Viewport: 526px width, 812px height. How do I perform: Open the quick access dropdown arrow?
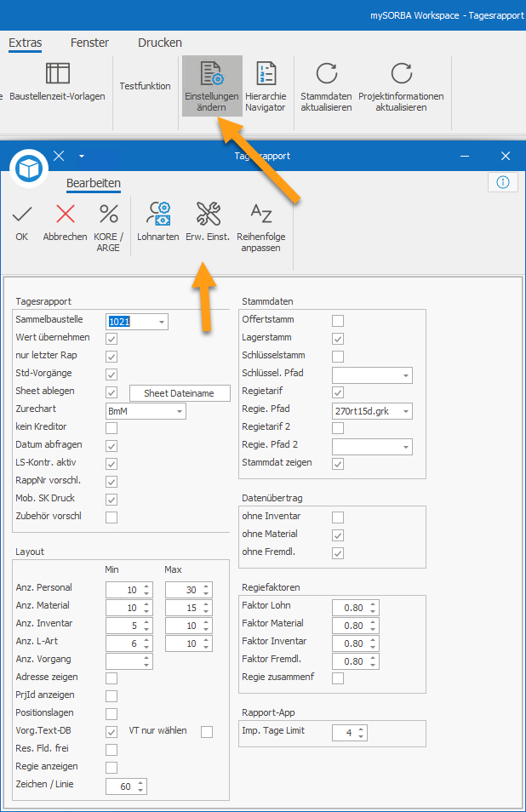(82, 156)
